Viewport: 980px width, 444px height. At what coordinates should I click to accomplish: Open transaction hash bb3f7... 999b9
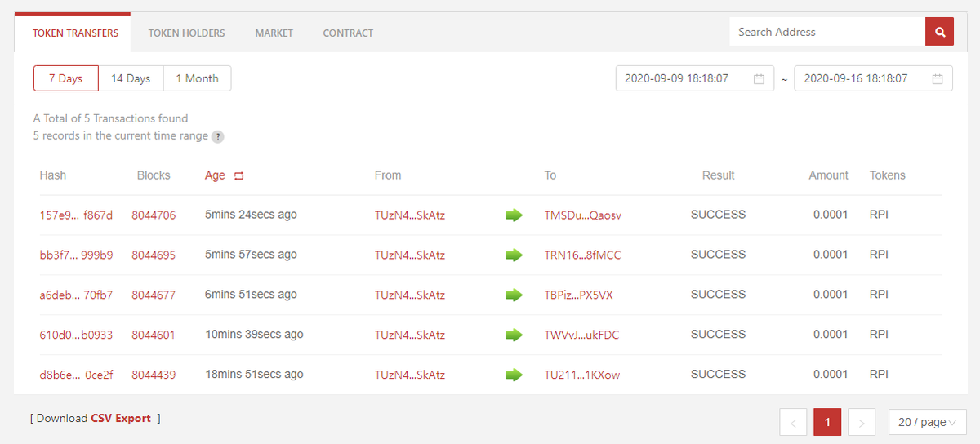(x=76, y=255)
